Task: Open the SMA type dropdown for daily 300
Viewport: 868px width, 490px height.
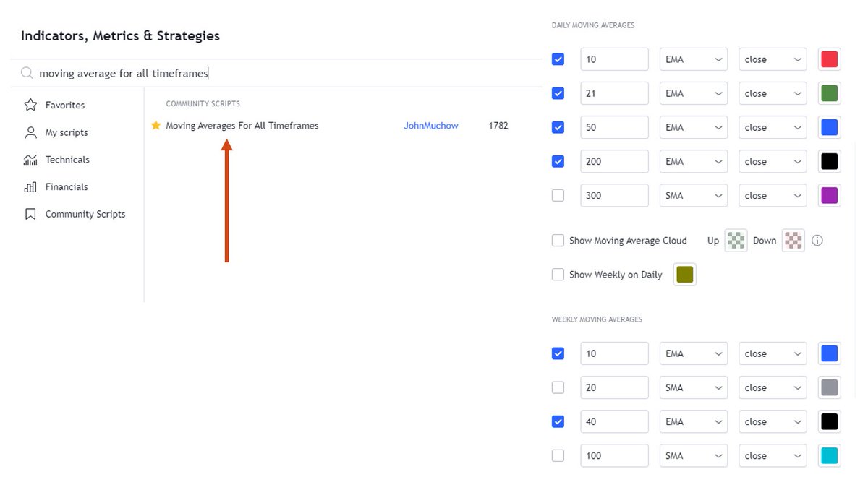Action: (x=694, y=195)
